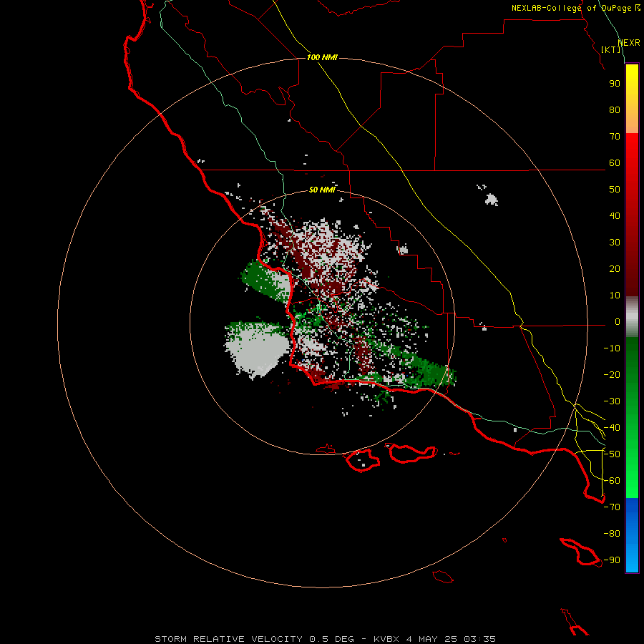Image resolution: width=644 pixels, height=644 pixels.
Task: Click the large gray offshore radar echo
Action: tap(258, 351)
